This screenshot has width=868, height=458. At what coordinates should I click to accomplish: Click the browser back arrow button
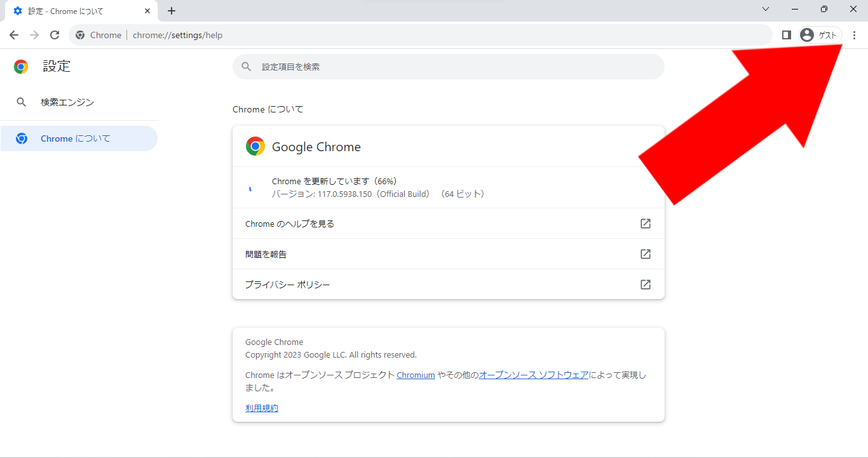[x=14, y=35]
